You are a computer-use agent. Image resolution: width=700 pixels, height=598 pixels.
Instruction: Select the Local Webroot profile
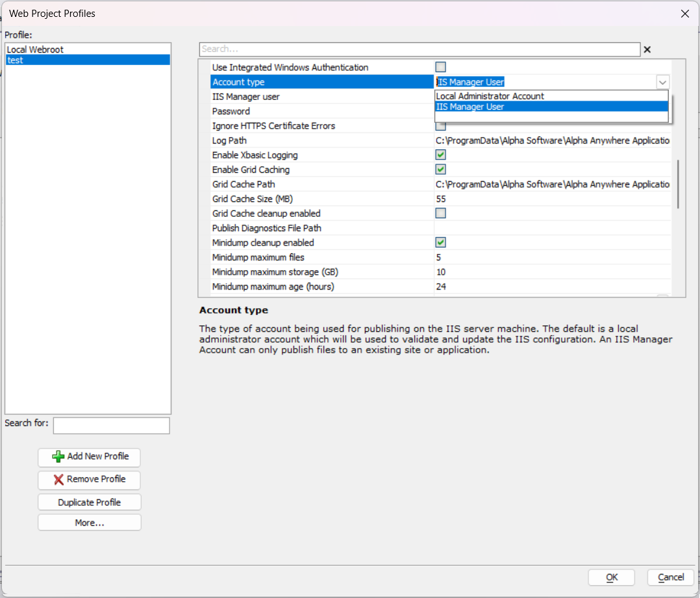pos(88,49)
